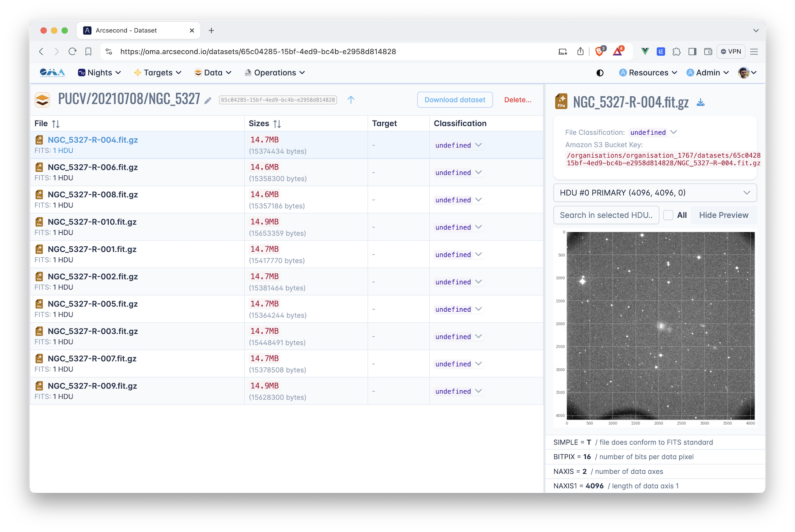The width and height of the screenshot is (795, 532).
Task: Toggle dark mode with the contrast icon
Action: click(599, 73)
